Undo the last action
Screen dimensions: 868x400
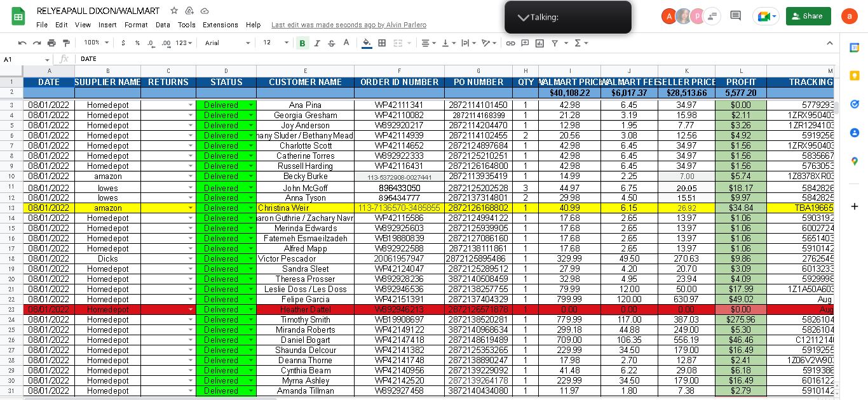22,43
